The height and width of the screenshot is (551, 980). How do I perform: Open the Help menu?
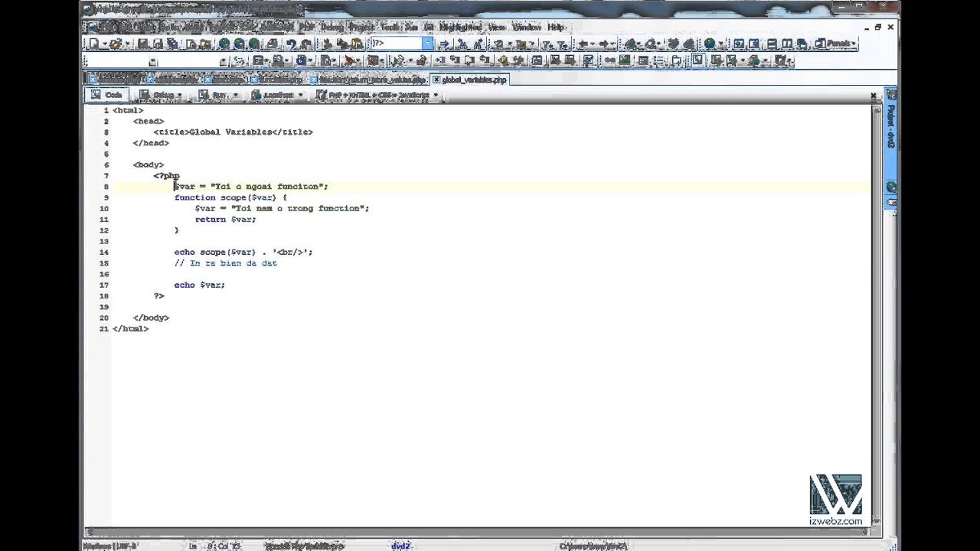tap(556, 27)
